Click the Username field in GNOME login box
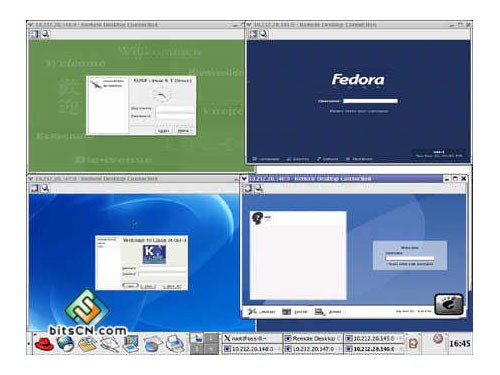This screenshot has height=375, width=500. pos(410,258)
